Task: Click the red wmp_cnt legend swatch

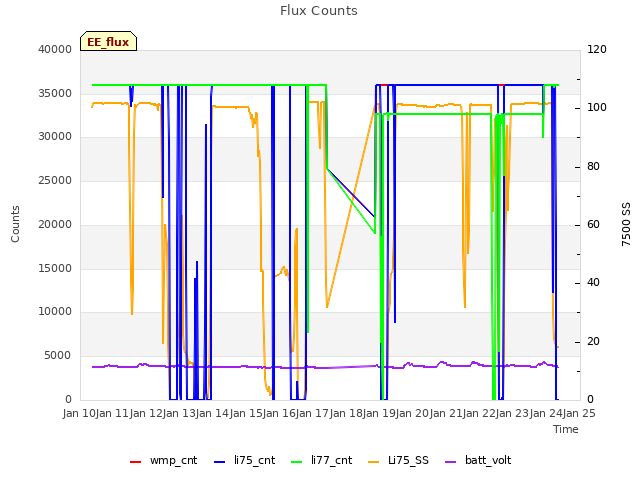Action: click(135, 462)
